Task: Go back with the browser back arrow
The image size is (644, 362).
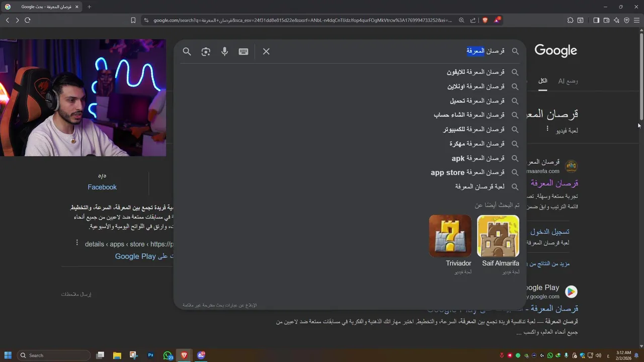Action: pos(8,20)
